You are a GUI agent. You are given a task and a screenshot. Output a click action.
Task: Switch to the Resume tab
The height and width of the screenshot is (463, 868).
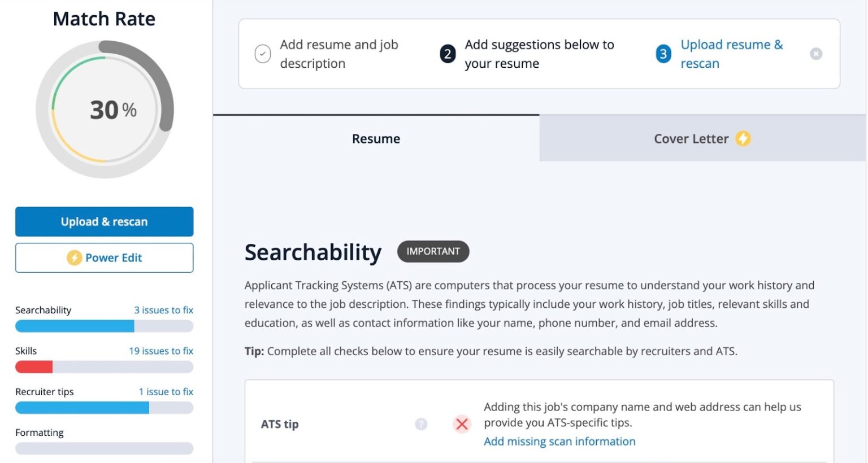[x=376, y=139]
